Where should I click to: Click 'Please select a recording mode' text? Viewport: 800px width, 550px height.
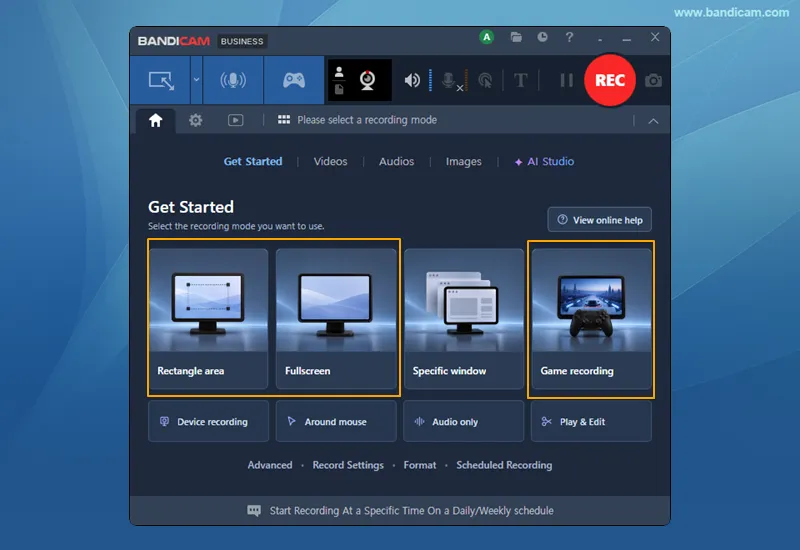tap(367, 120)
